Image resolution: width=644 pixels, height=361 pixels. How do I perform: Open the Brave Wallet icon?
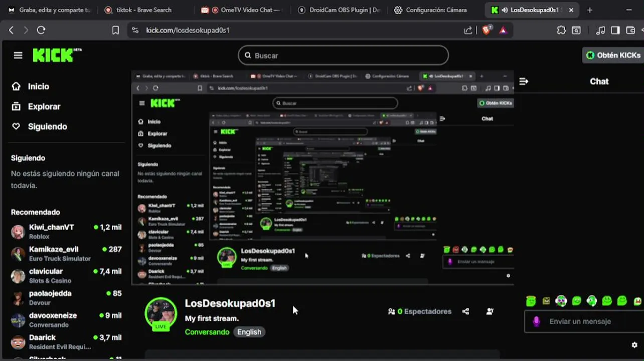[x=630, y=30]
